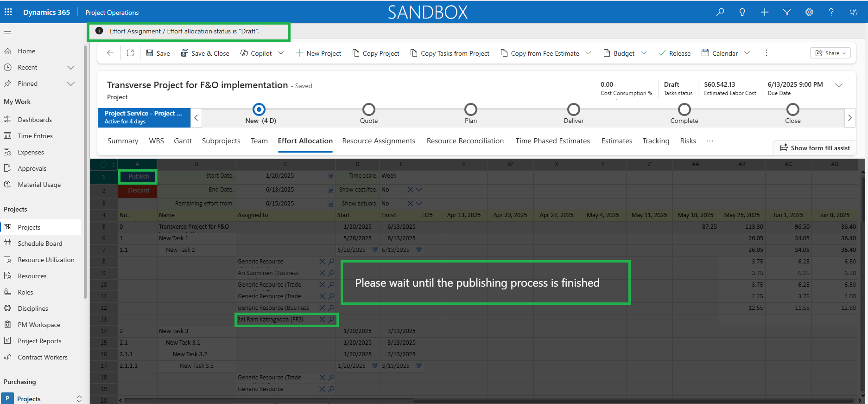
Task: Click Save & Close command
Action: [205, 53]
